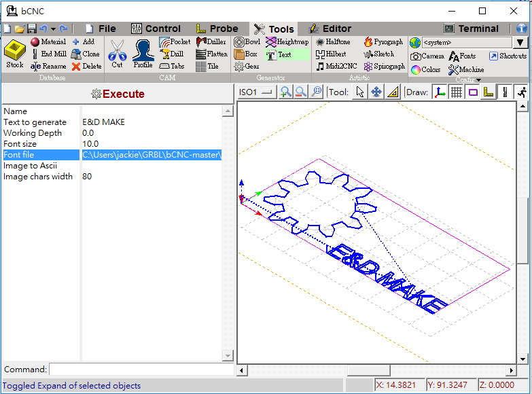This screenshot has height=394, width=532.
Task: Click the Command input field
Action: tap(141, 370)
